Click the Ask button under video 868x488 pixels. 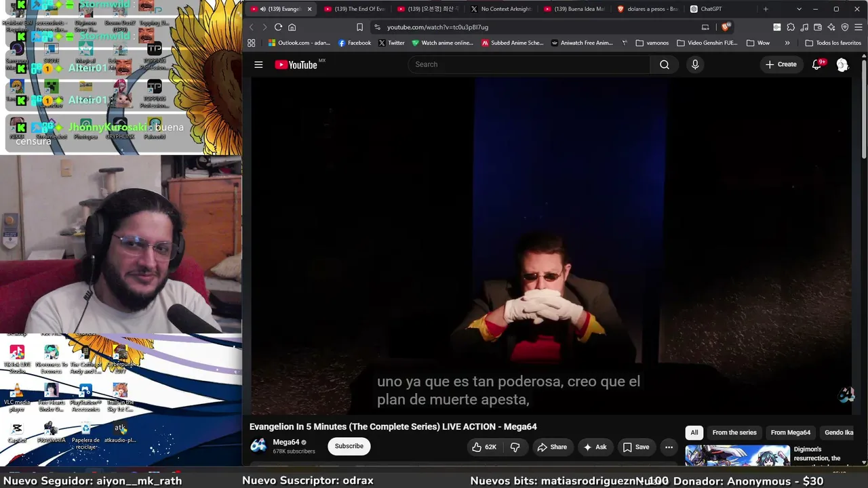point(595,447)
